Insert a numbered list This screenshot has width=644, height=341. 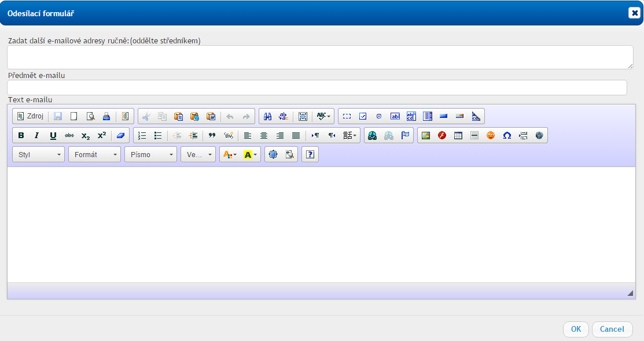pyautogui.click(x=142, y=136)
